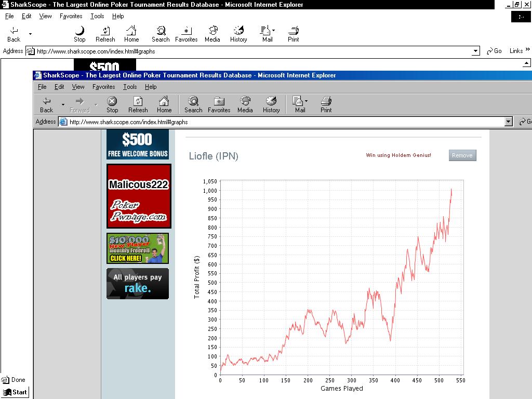Viewport: 532px width, 399px height.
Task: Open the Edit menu in the front window
Action: (x=59, y=87)
